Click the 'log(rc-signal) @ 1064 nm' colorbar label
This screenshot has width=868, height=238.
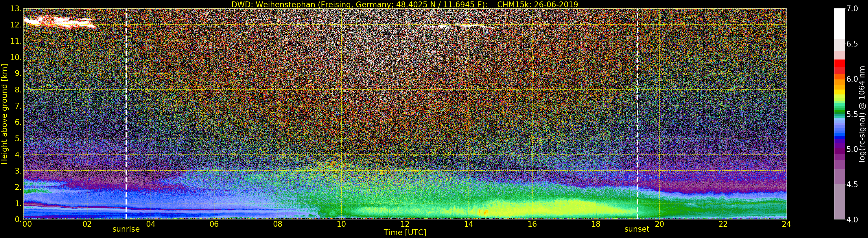[862, 114]
